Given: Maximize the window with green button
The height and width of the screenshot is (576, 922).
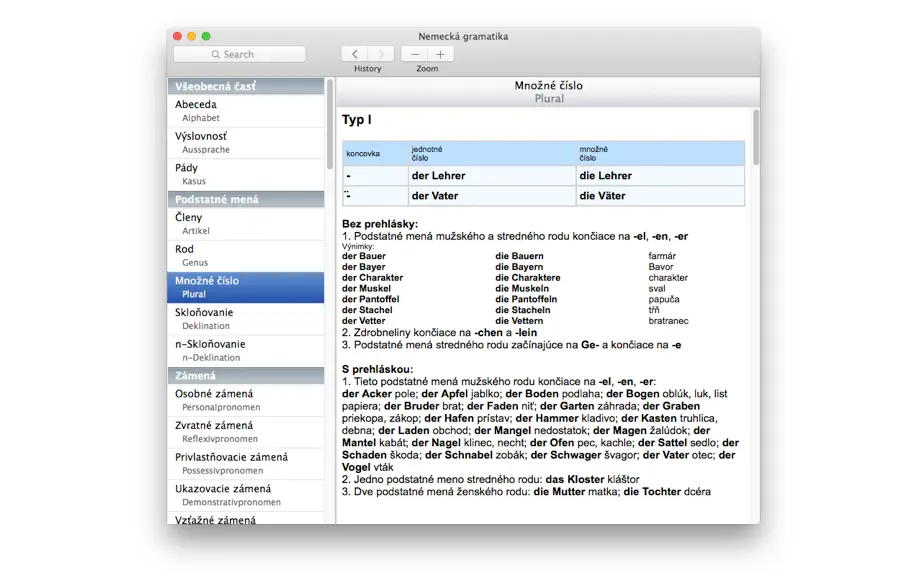Looking at the screenshot, I should (x=206, y=36).
